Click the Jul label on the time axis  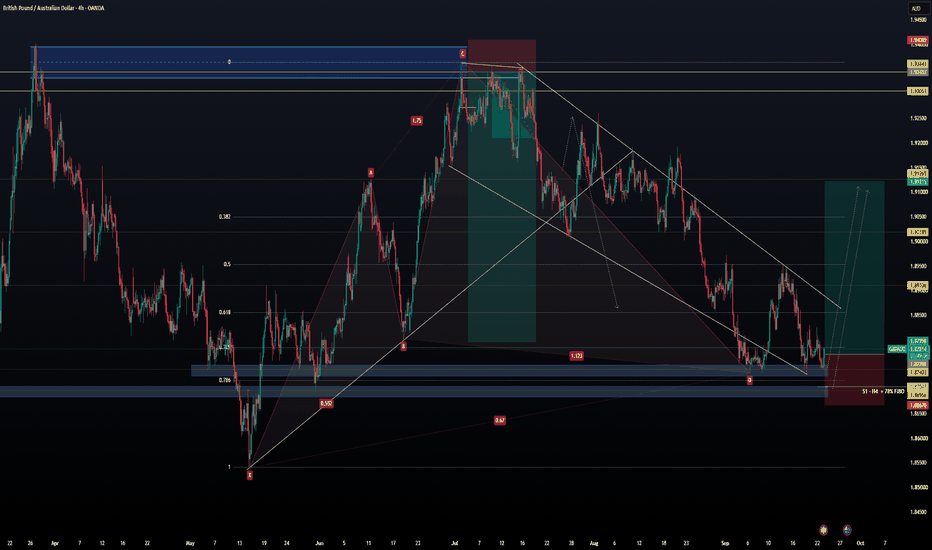(x=455, y=543)
